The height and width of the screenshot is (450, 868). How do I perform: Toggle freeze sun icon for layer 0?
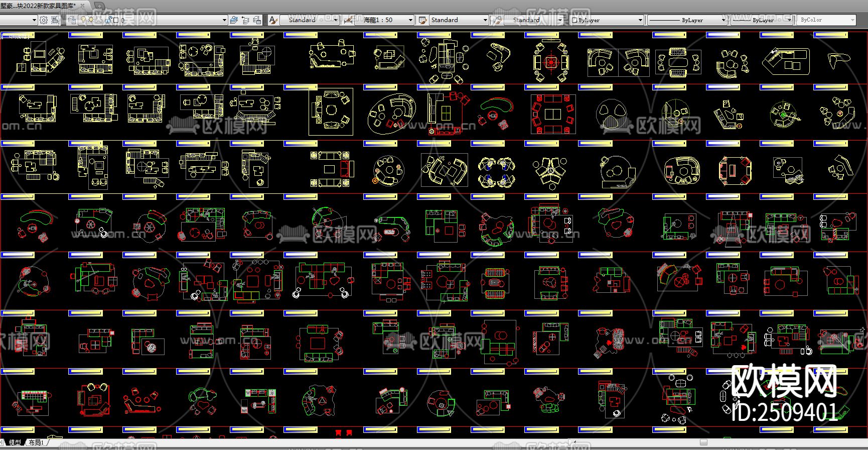(91, 20)
